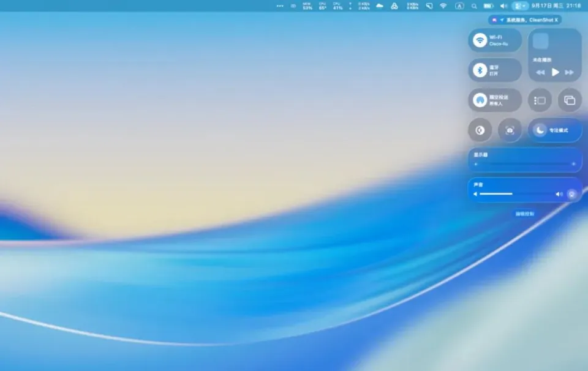This screenshot has width=588, height=371.
Task: Open Spotlight search in menu bar
Action: coord(473,6)
